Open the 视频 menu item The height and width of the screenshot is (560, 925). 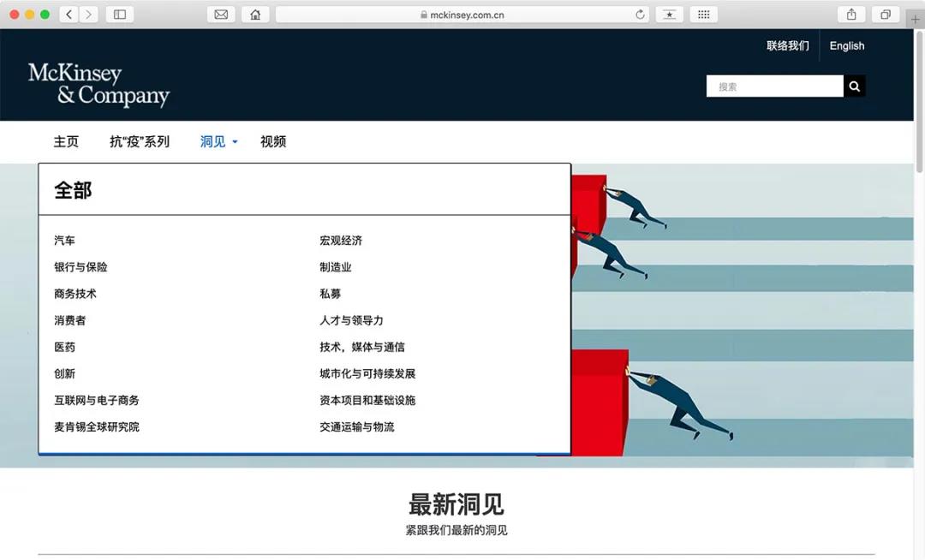(x=272, y=141)
